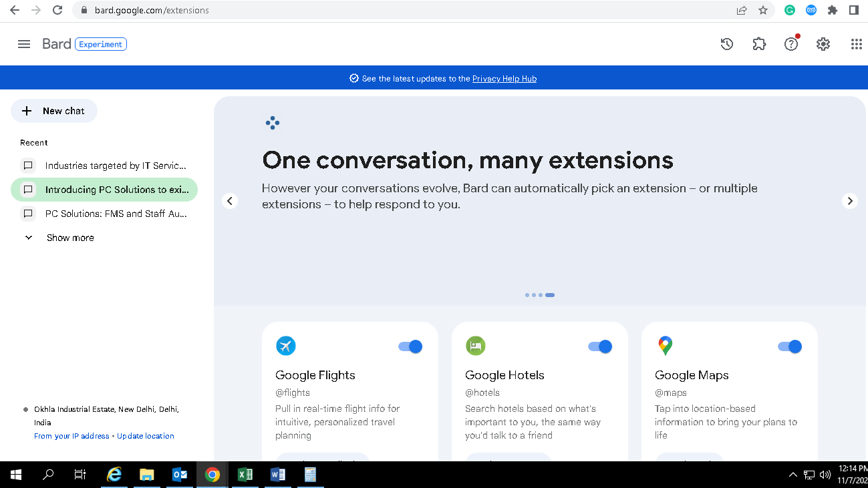The height and width of the screenshot is (488, 868).
Task: Click the hamburger main menu icon
Action: pyautogui.click(x=24, y=44)
